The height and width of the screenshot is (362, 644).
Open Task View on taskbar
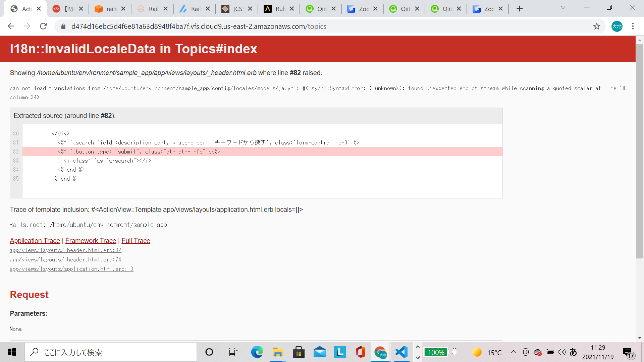click(x=233, y=352)
